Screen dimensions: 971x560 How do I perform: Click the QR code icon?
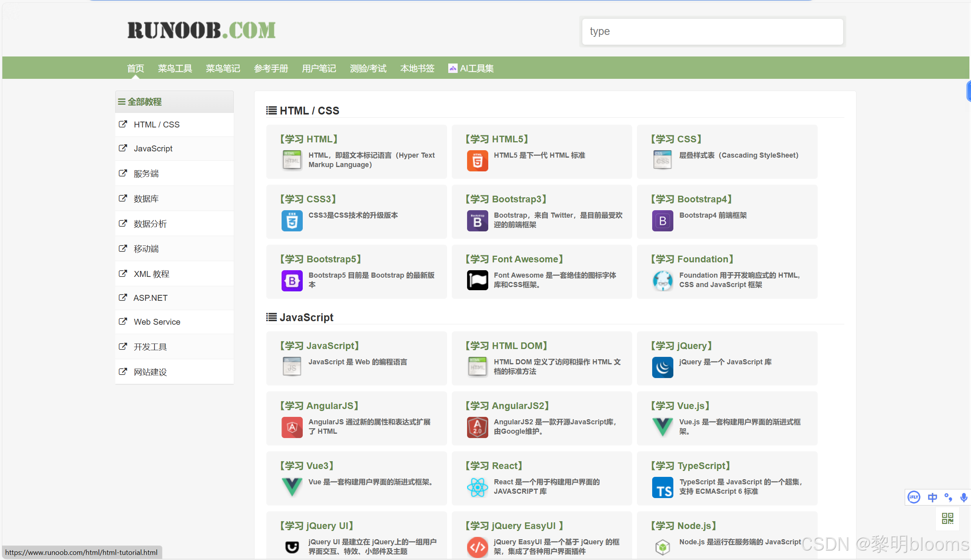coord(947,518)
